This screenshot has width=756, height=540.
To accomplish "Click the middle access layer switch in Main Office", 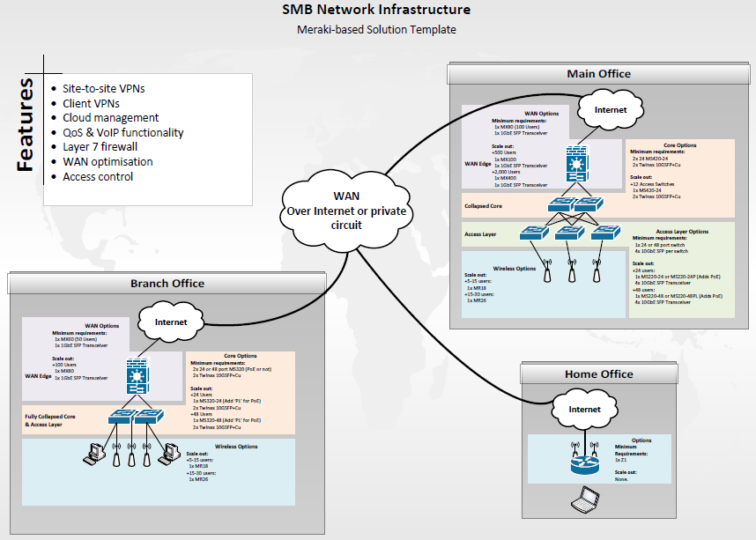I will coord(569,233).
